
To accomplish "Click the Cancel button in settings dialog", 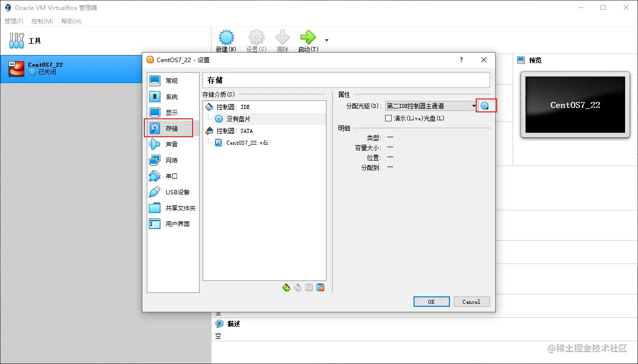I will (x=471, y=302).
